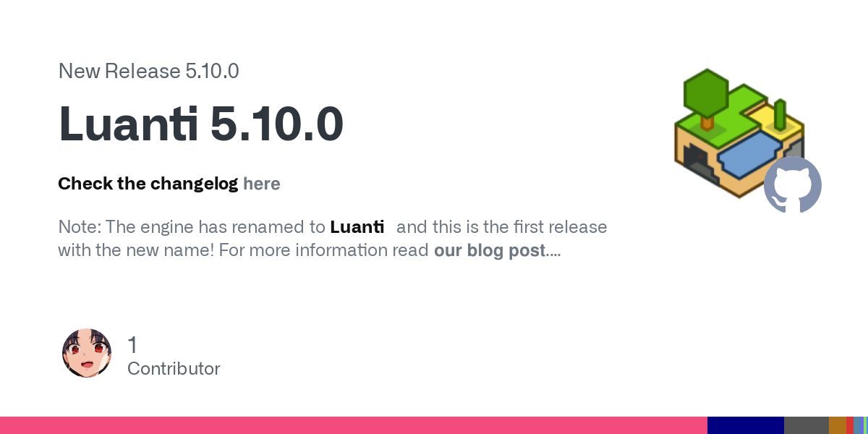Click the bold "Luanti" name in the note
Viewport: 868px width, 434px height.
(357, 227)
